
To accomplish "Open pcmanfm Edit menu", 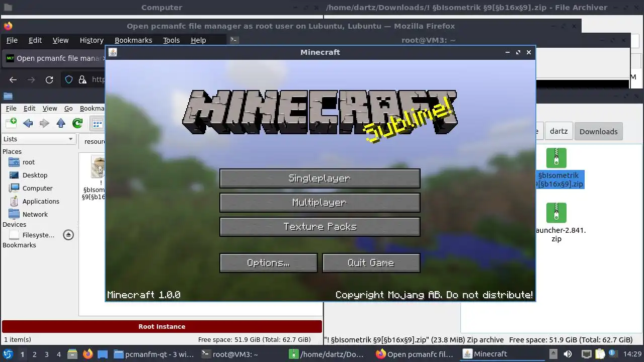I will (30, 108).
